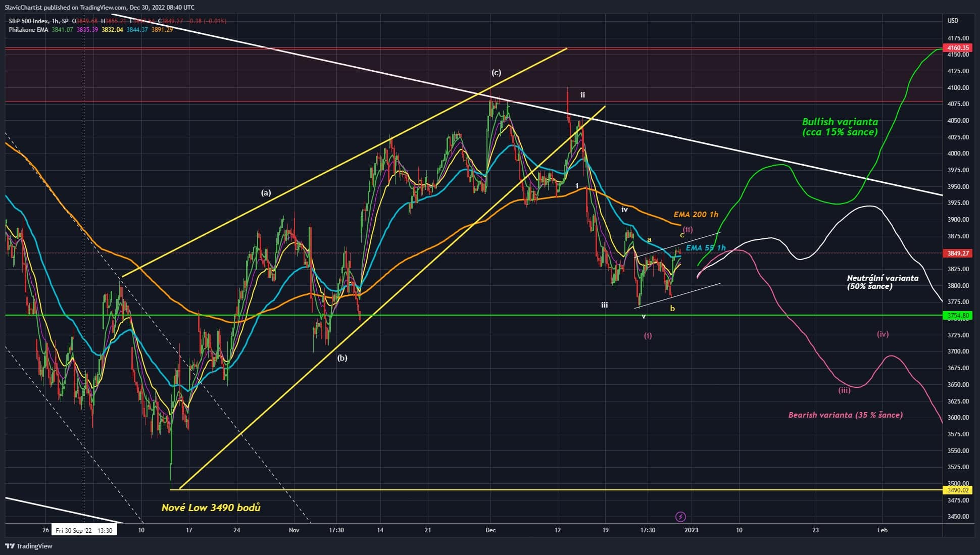The width and height of the screenshot is (980, 555).
Task: Select the 4160.35 red price label
Action: 958,48
